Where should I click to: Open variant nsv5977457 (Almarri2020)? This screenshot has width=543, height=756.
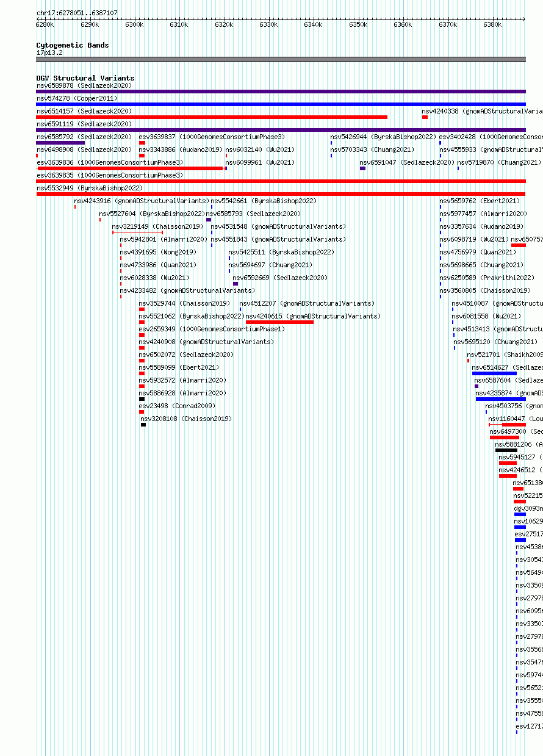click(483, 214)
